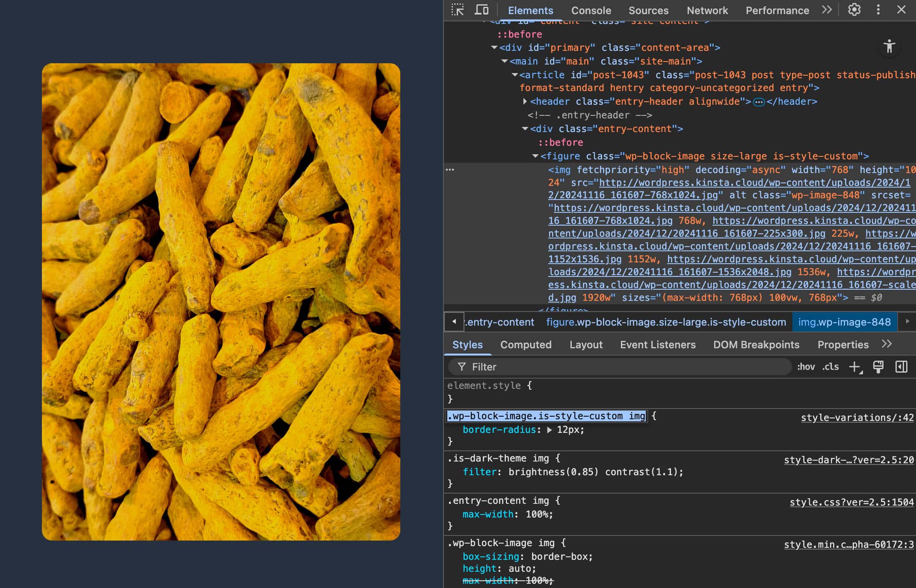Select figure.wp-block-image breadcrumb item
This screenshot has height=588, width=916.
coord(666,322)
